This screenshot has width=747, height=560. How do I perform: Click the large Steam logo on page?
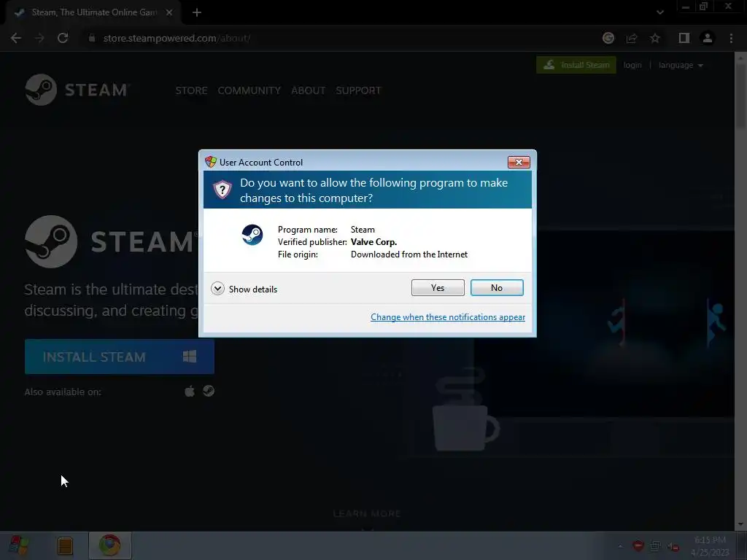click(x=111, y=241)
